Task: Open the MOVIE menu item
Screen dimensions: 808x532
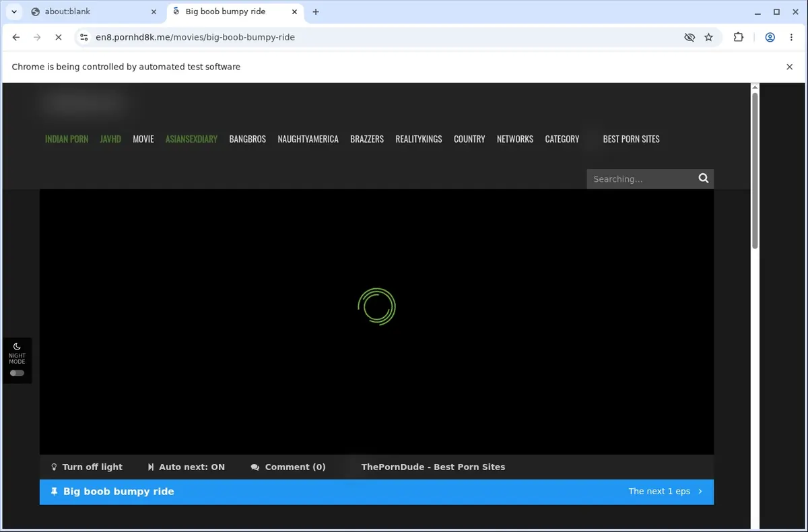Action: [x=143, y=139]
